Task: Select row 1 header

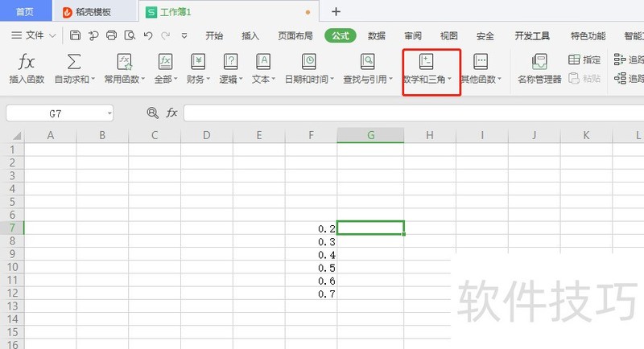Action: 12,150
